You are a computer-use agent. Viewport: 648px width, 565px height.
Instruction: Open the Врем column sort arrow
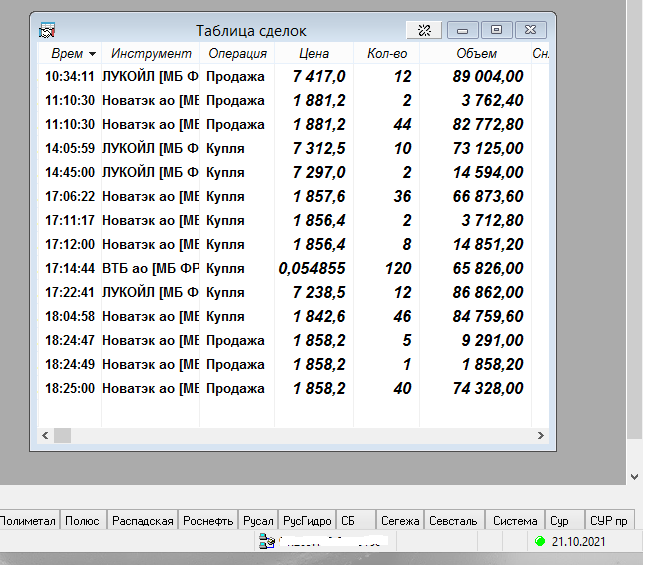[93, 54]
